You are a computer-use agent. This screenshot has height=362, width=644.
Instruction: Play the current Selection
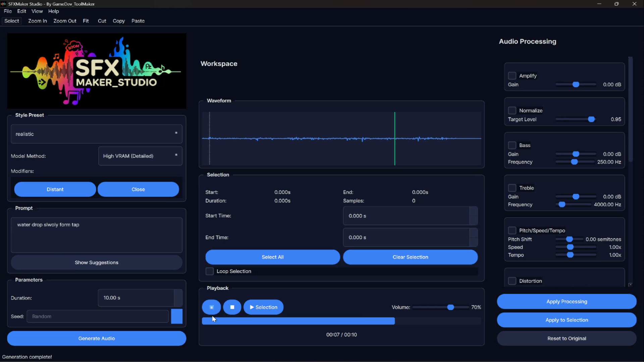pos(264,307)
